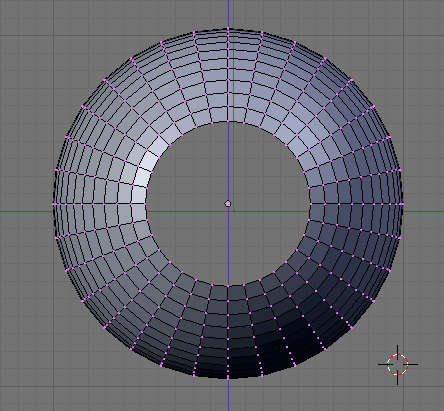Click the red axis line right of torus
The image size is (444, 411).
click(423, 211)
